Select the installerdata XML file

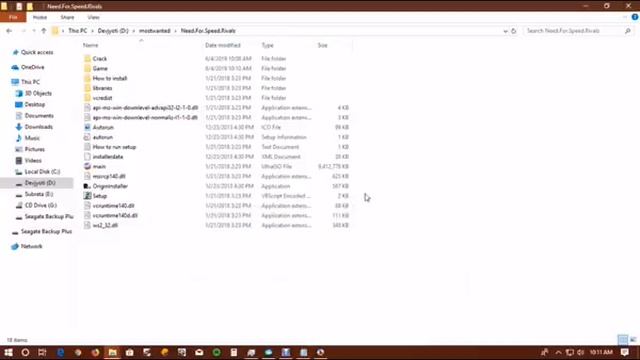click(x=108, y=157)
